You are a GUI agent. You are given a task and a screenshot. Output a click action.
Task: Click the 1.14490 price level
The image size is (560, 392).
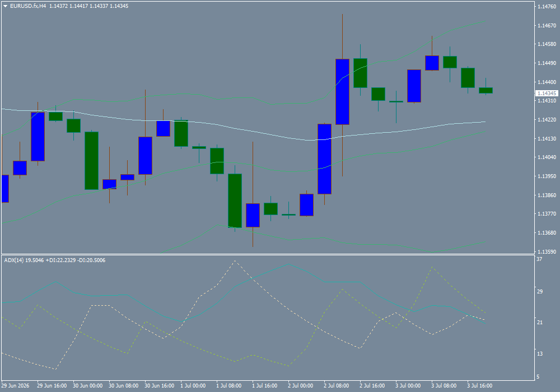(x=547, y=63)
